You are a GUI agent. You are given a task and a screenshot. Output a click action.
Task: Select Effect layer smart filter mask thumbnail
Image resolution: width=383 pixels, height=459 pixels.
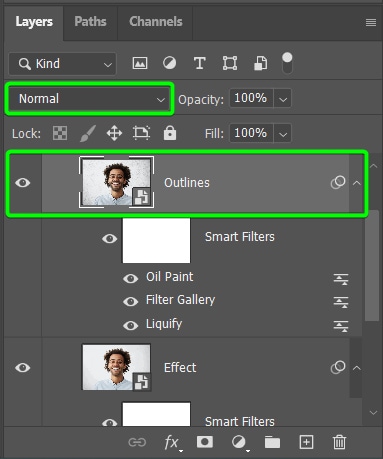click(x=156, y=414)
